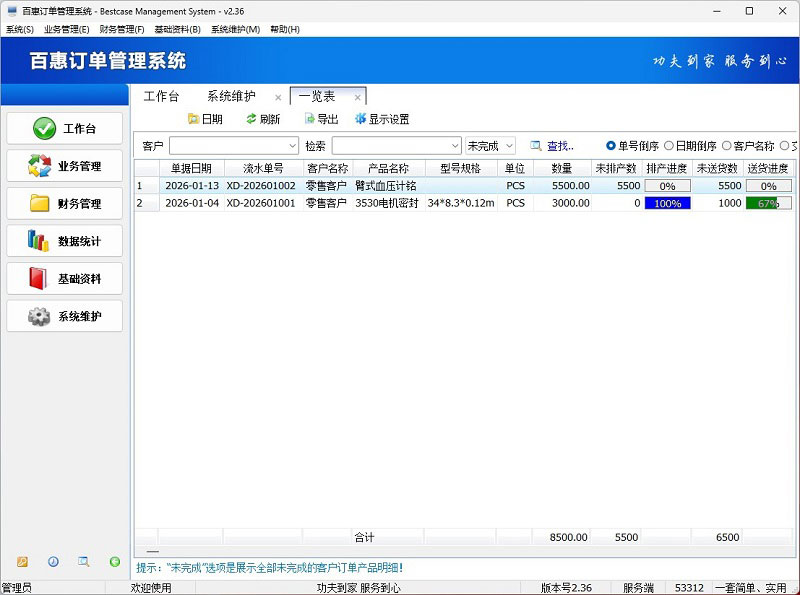Open the 系统维护(M) menu

(x=235, y=29)
